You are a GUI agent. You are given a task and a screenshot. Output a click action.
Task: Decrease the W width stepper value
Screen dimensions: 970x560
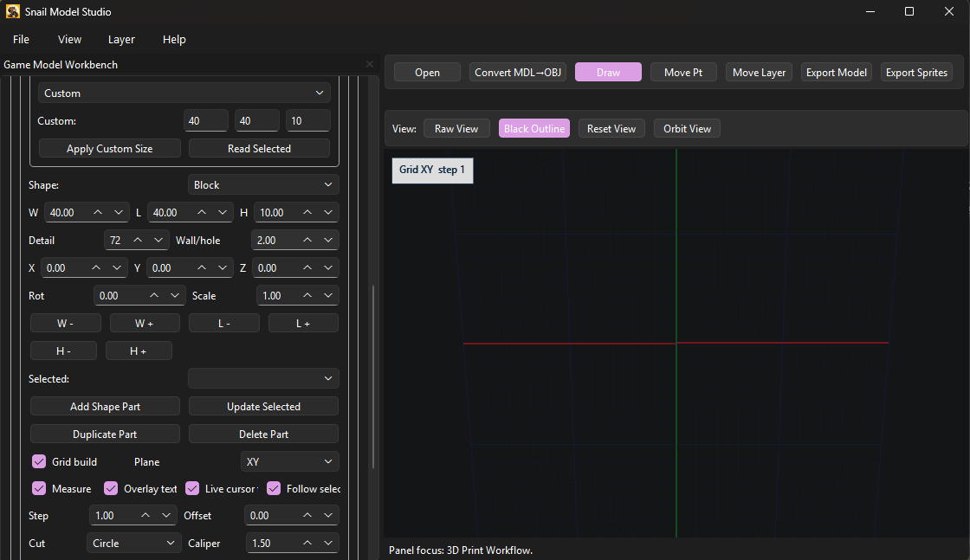[118, 213]
